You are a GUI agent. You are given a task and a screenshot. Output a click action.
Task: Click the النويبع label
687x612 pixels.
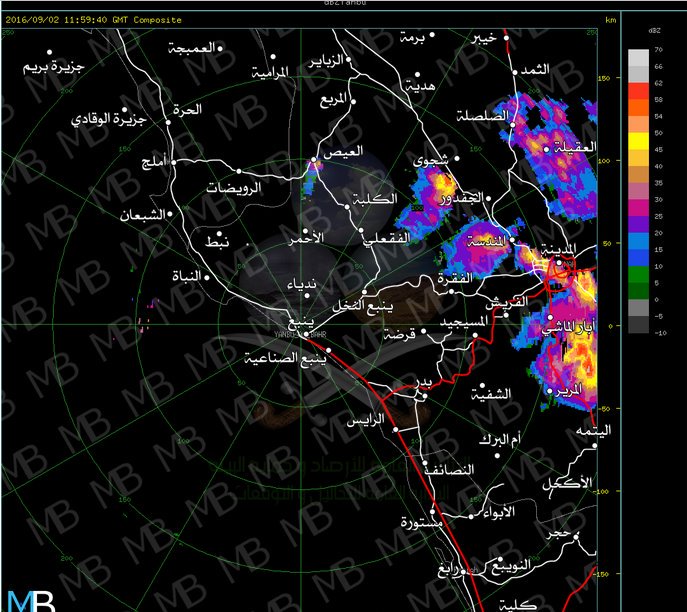511,566
